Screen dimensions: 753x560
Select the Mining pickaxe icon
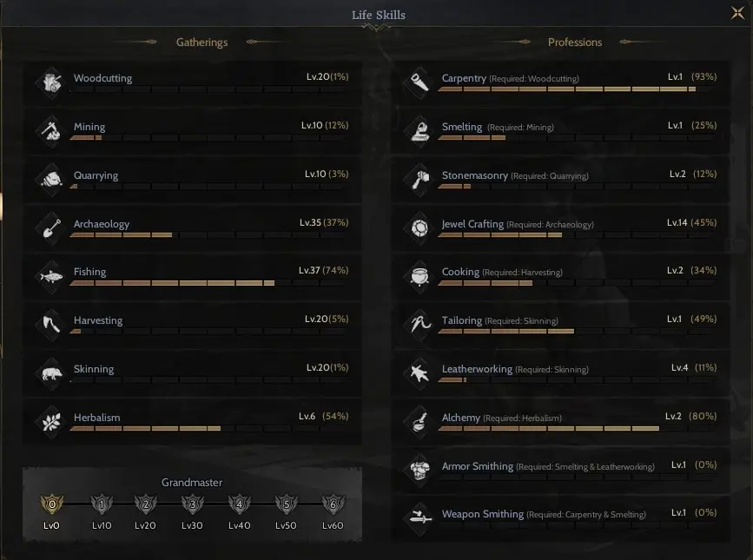point(51,131)
